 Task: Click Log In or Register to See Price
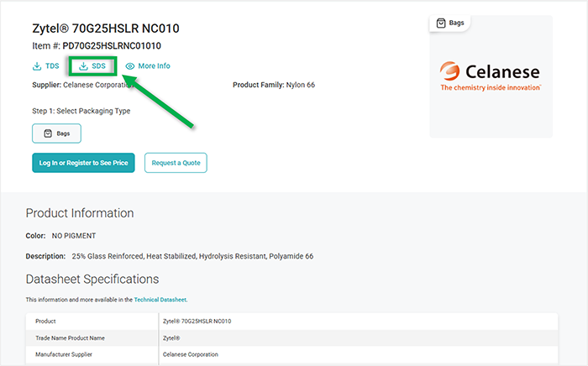(83, 163)
